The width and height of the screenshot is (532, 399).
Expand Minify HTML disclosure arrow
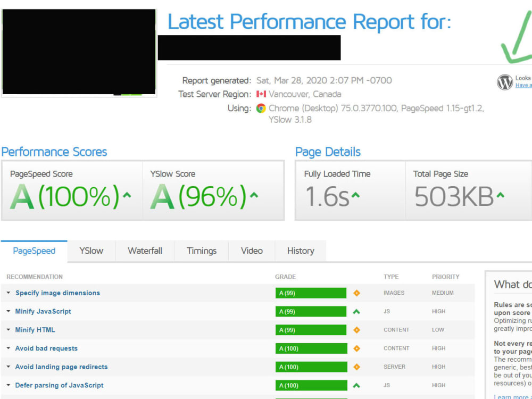click(x=9, y=330)
